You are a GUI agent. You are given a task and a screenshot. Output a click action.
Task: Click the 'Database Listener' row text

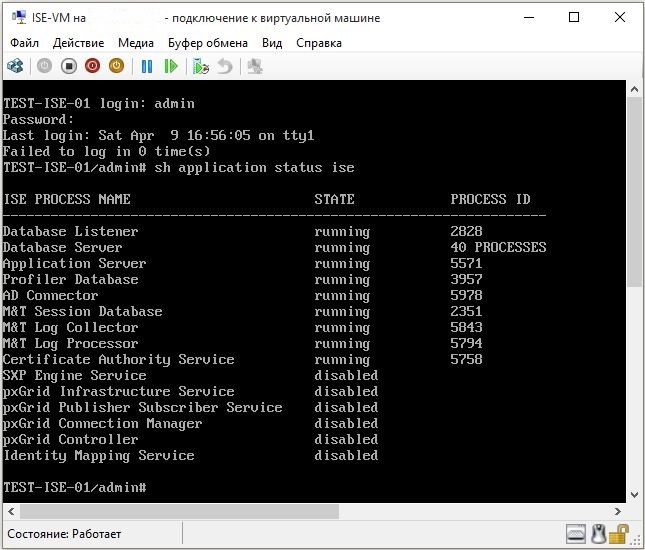tap(70, 231)
